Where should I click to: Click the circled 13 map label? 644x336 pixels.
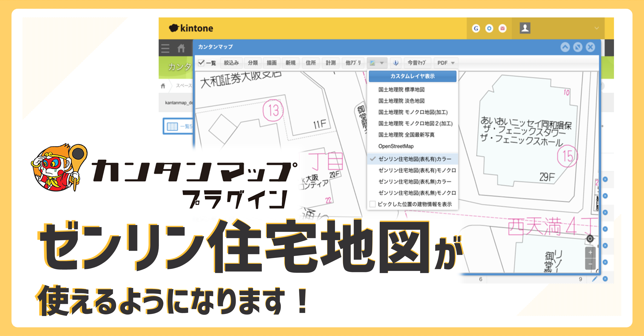point(273,110)
